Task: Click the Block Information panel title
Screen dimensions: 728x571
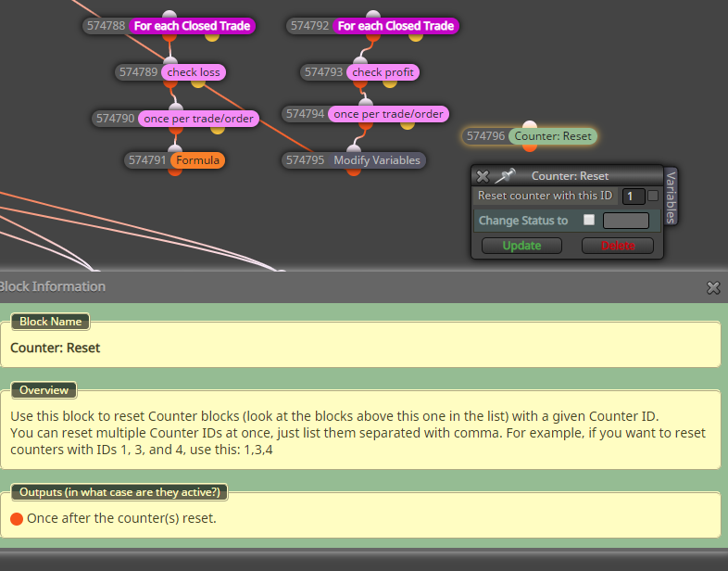Action: (x=52, y=286)
